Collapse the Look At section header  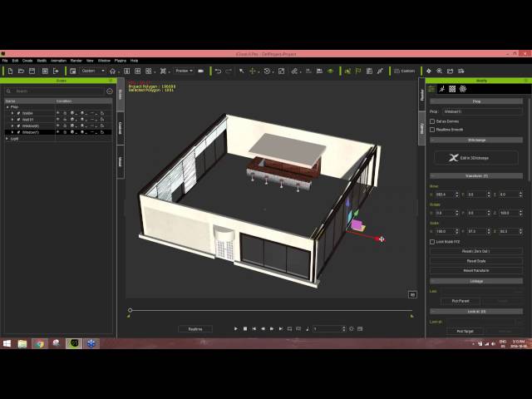[476, 311]
